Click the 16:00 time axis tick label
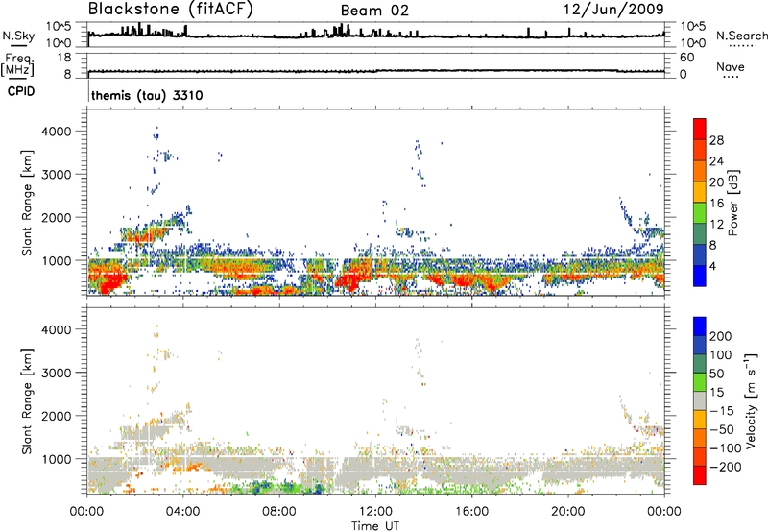The width and height of the screenshot is (768, 532). pos(471,512)
